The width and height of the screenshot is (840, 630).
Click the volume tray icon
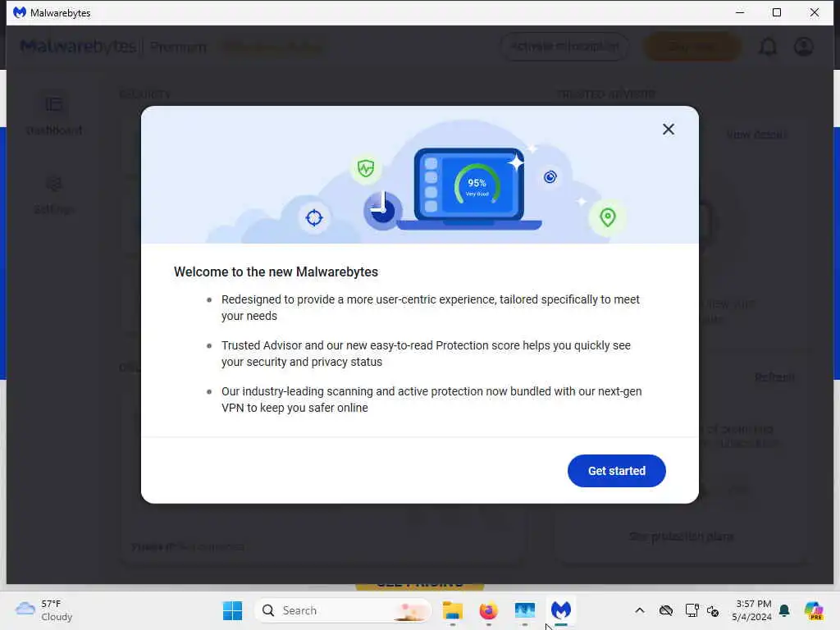(x=713, y=610)
